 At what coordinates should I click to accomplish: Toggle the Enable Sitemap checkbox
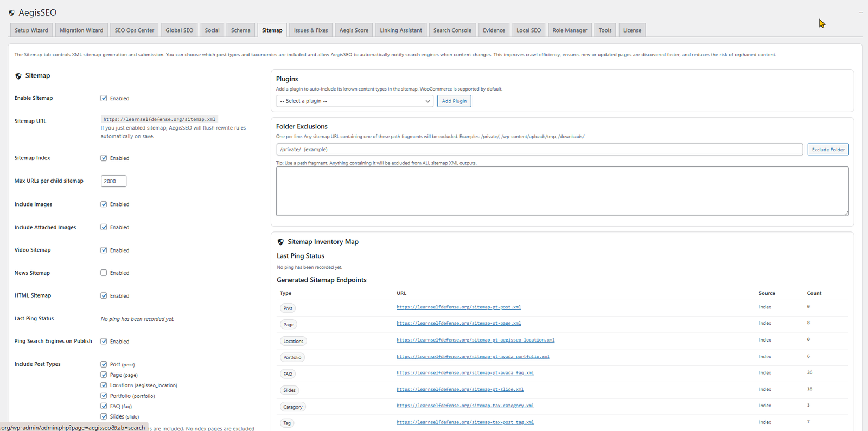click(x=104, y=98)
